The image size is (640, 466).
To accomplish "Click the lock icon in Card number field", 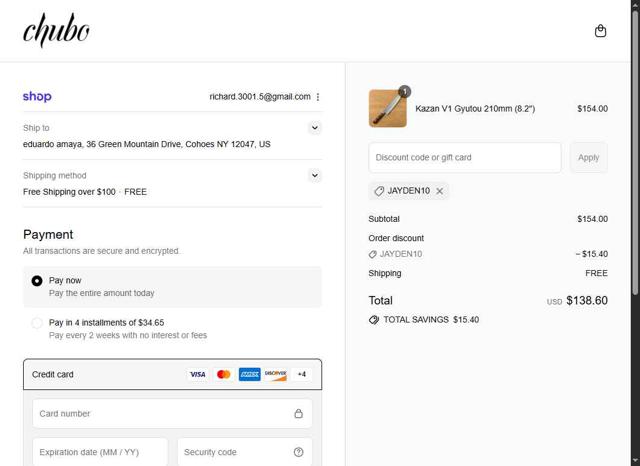I will pyautogui.click(x=298, y=413).
